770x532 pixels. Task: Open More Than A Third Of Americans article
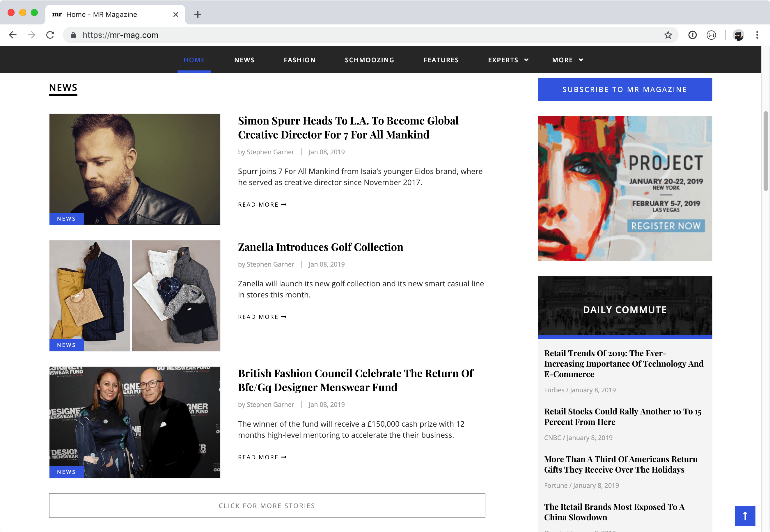tap(621, 464)
